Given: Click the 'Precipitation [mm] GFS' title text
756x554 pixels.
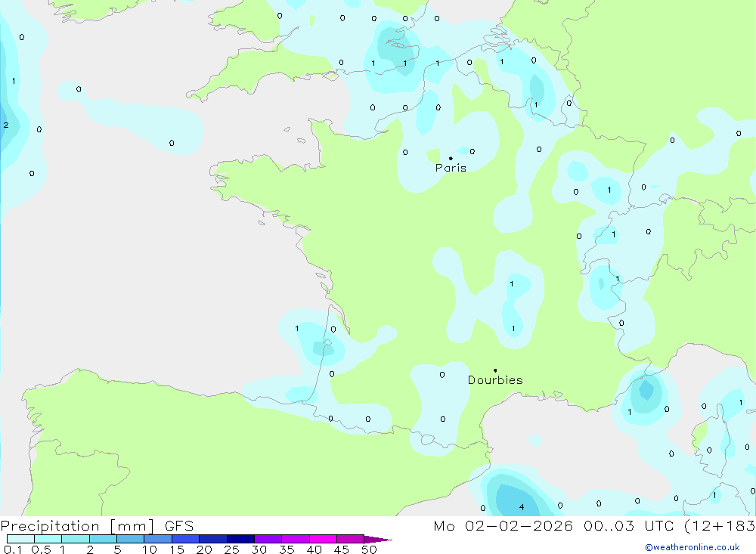Looking at the screenshot, I should pos(97,525).
